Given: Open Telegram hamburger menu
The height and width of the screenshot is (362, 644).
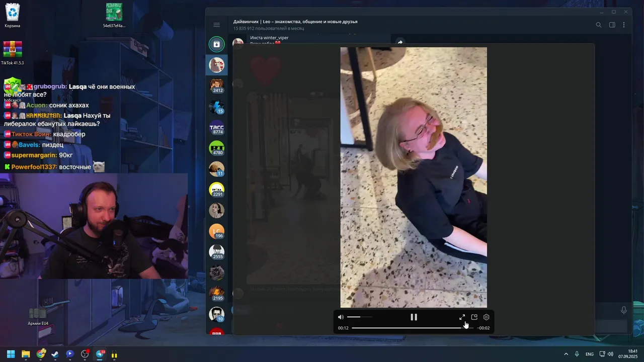Looking at the screenshot, I should point(216,25).
